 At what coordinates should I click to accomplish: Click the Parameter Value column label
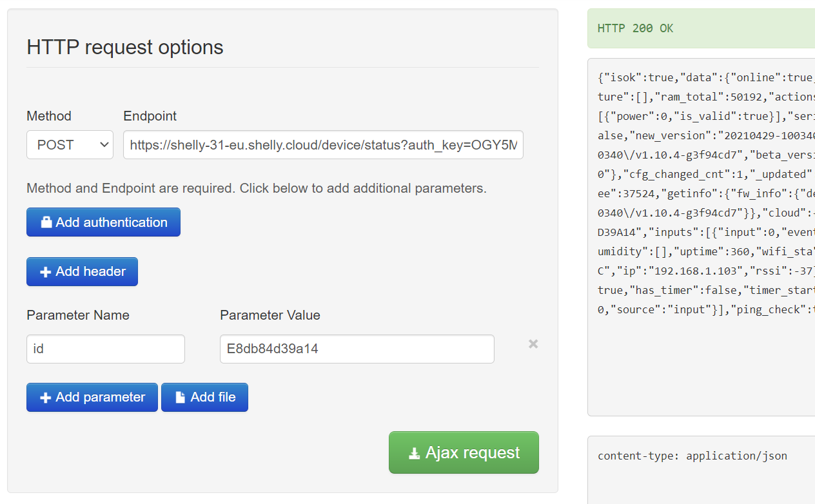pyautogui.click(x=270, y=315)
